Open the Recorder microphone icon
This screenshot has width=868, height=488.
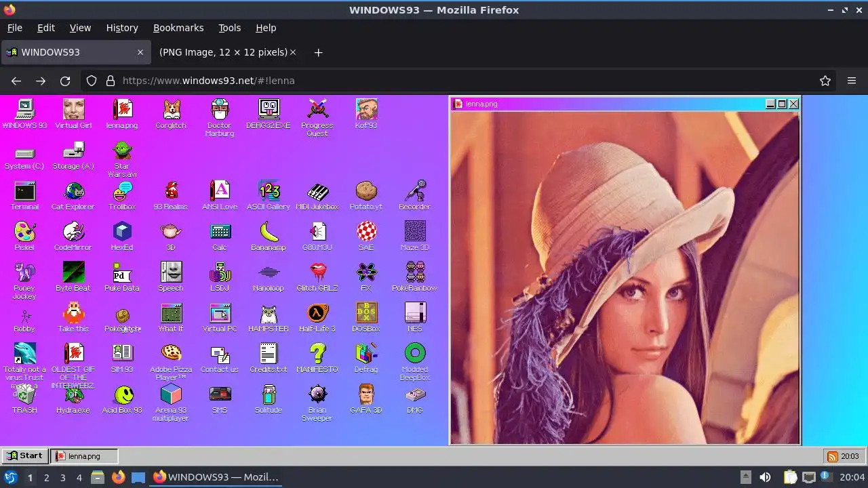click(415, 191)
